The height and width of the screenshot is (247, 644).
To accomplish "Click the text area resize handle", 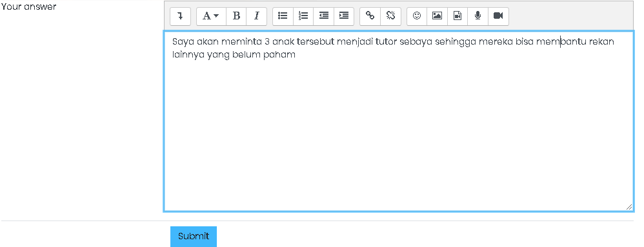I will pyautogui.click(x=629, y=207).
